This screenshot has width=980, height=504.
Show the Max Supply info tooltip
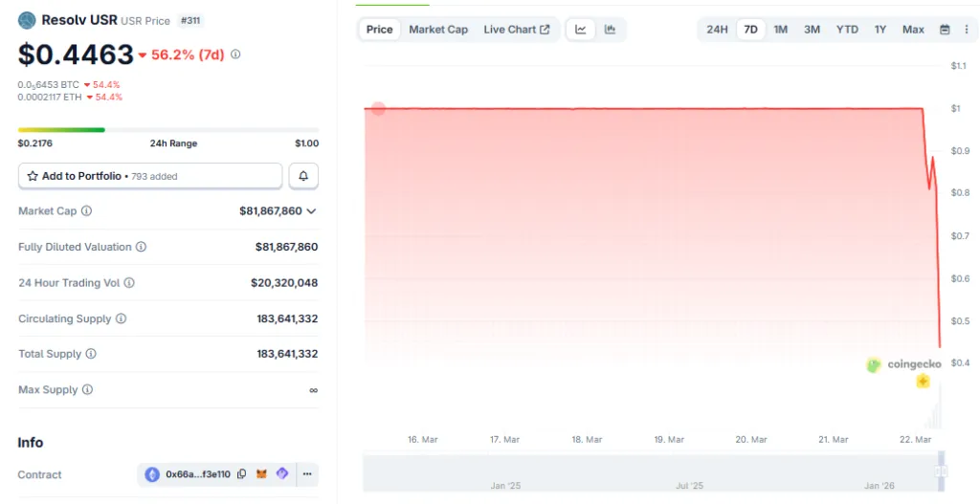coord(87,389)
